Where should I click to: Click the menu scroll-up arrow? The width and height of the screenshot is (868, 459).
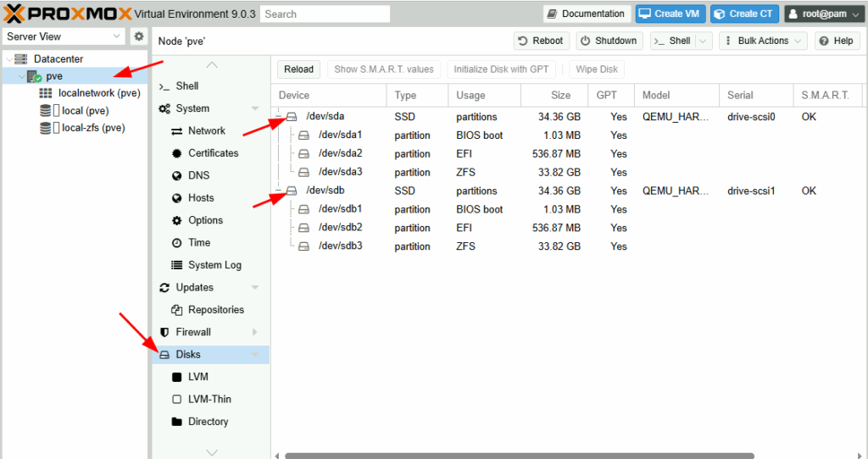pos(211,65)
